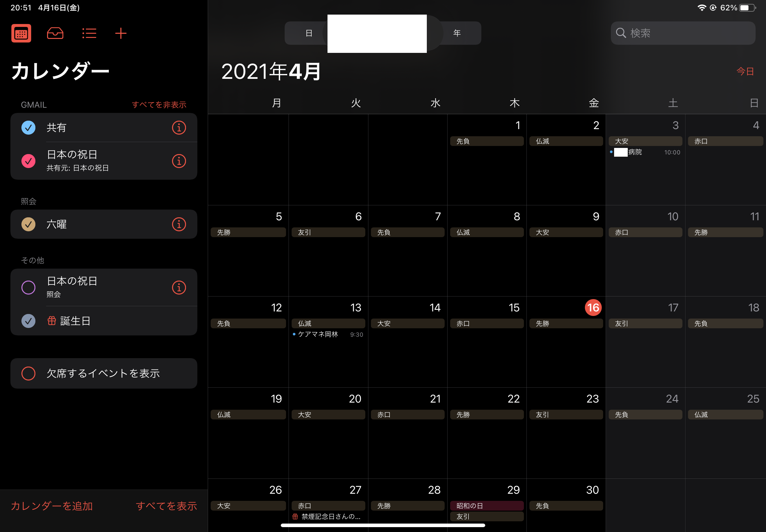Open the inbox tray icon
Image resolution: width=766 pixels, height=532 pixels.
pos(55,33)
